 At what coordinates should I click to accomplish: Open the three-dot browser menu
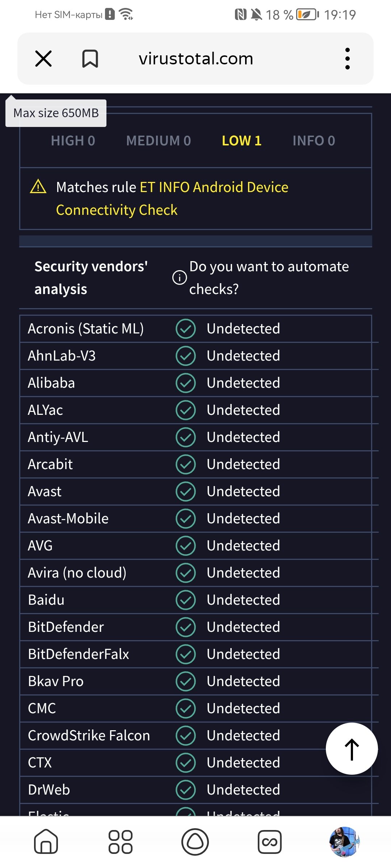pyautogui.click(x=348, y=59)
